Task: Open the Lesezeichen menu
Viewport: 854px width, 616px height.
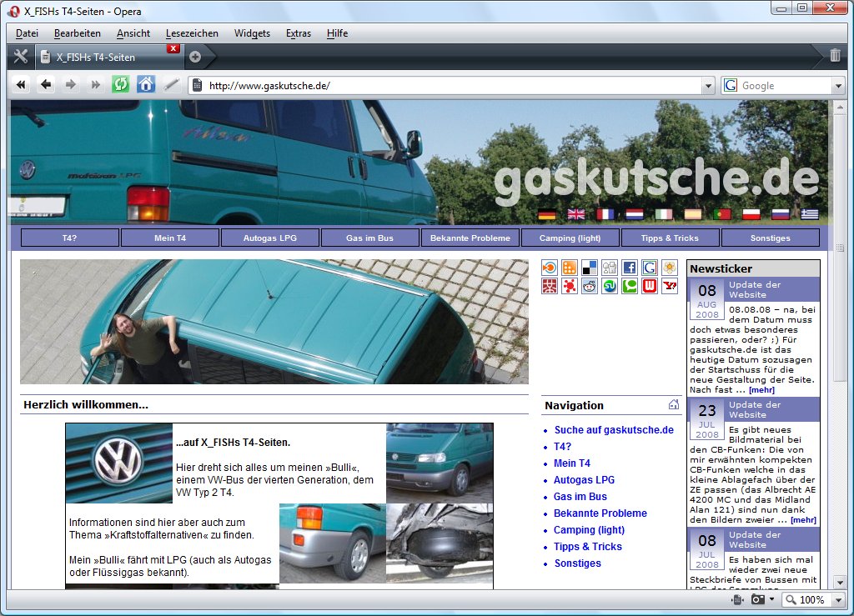Action: [x=192, y=33]
